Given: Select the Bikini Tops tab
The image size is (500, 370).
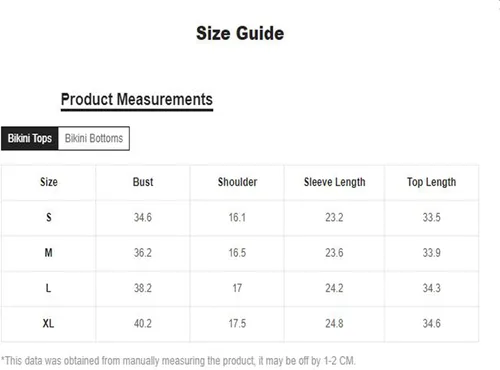Looking at the screenshot, I should coord(30,138).
